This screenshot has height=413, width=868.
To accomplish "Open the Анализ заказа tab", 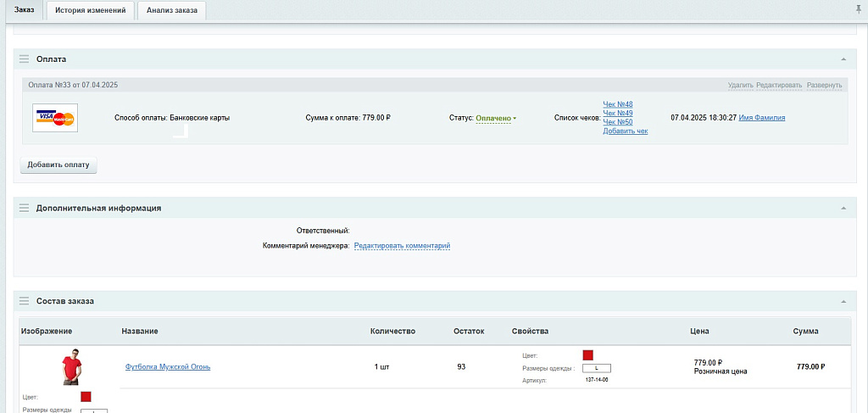I will pyautogui.click(x=172, y=10).
